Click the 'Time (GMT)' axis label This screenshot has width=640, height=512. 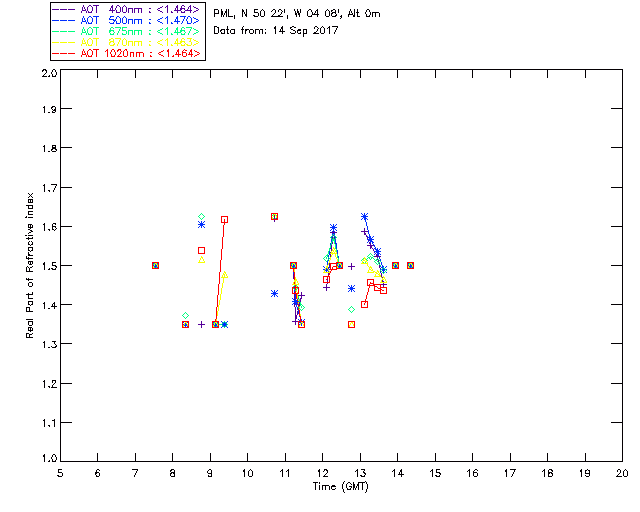pos(340,486)
